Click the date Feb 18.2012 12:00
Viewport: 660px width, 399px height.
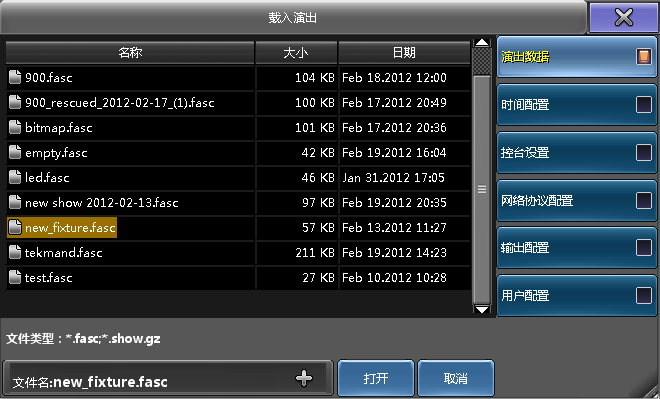click(x=394, y=77)
